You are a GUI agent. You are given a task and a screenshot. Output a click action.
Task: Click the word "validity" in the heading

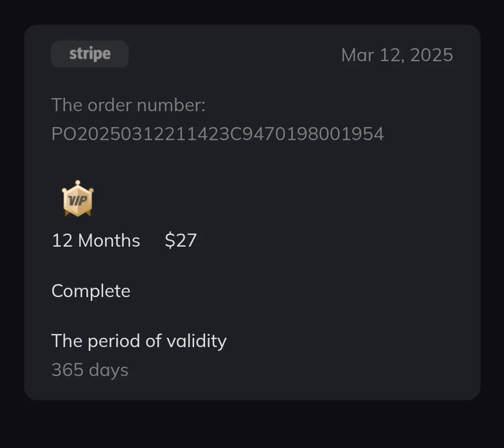pyautogui.click(x=196, y=341)
